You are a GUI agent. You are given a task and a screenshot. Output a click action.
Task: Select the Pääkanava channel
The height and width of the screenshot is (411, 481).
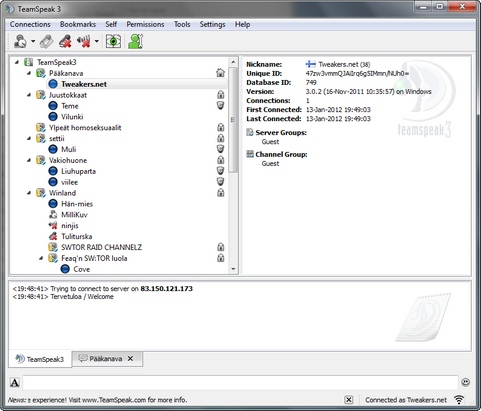(66, 73)
